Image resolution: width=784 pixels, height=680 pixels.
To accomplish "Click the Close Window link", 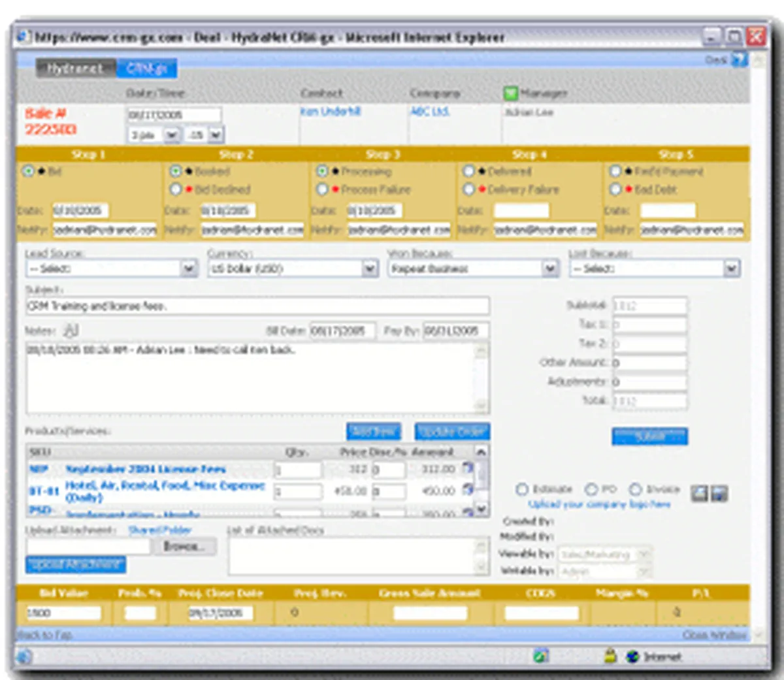I will pyautogui.click(x=715, y=635).
